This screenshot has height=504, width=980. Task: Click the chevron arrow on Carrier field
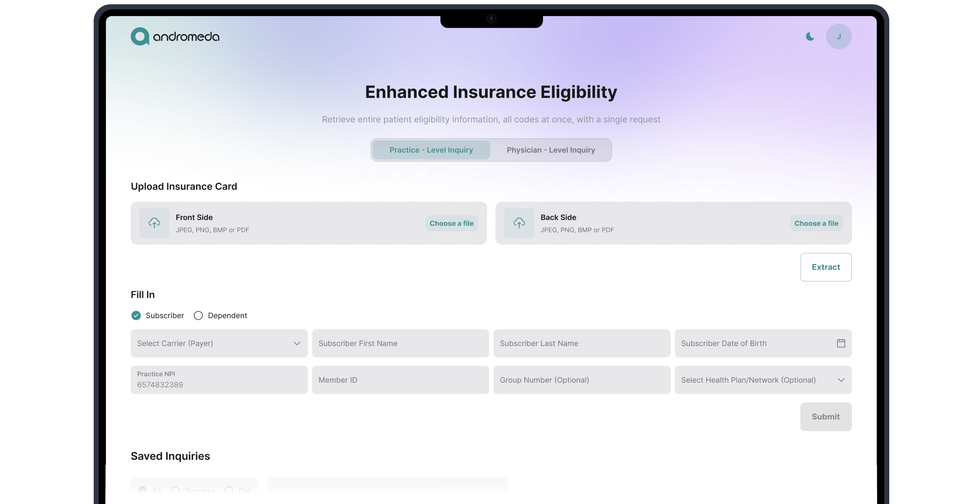coord(297,343)
